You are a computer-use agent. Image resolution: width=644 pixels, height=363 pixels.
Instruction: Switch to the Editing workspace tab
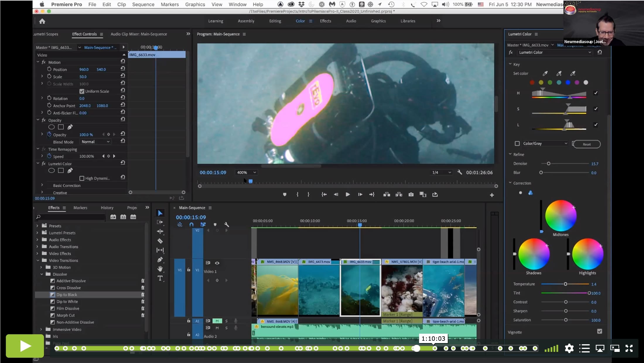275,21
